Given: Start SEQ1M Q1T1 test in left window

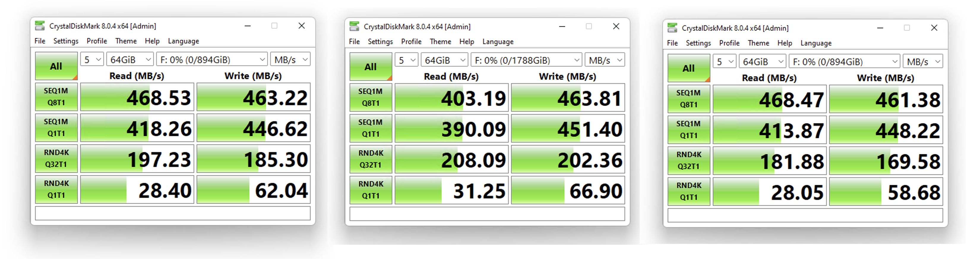Looking at the screenshot, I should pos(56,128).
